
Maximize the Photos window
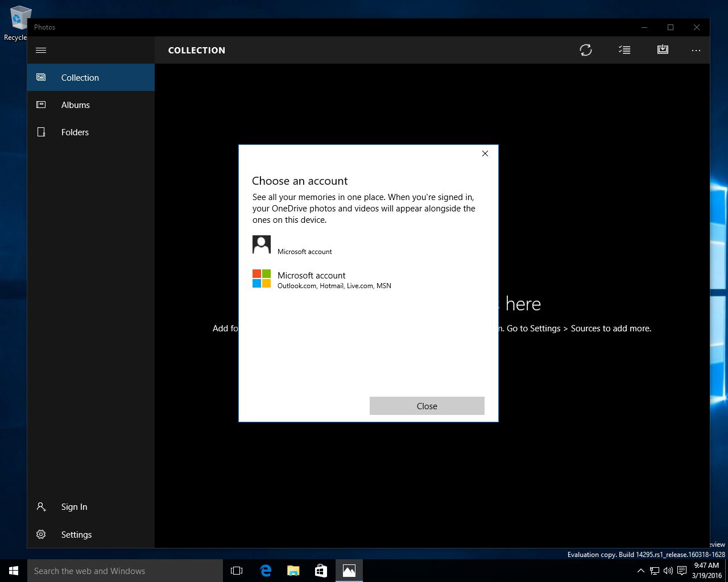click(671, 27)
